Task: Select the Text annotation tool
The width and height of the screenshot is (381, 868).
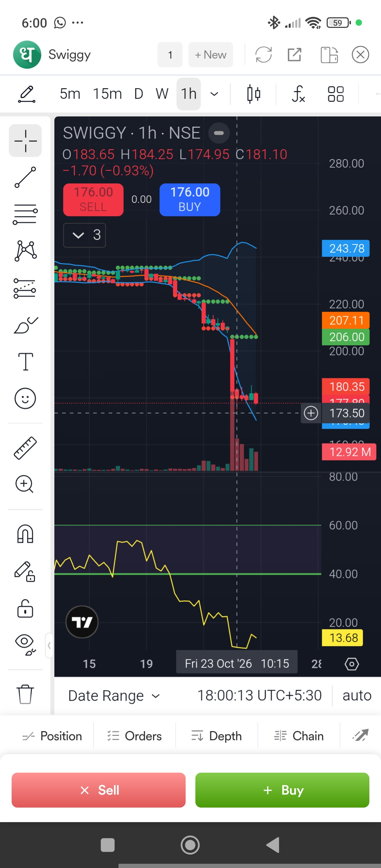Action: (x=25, y=362)
